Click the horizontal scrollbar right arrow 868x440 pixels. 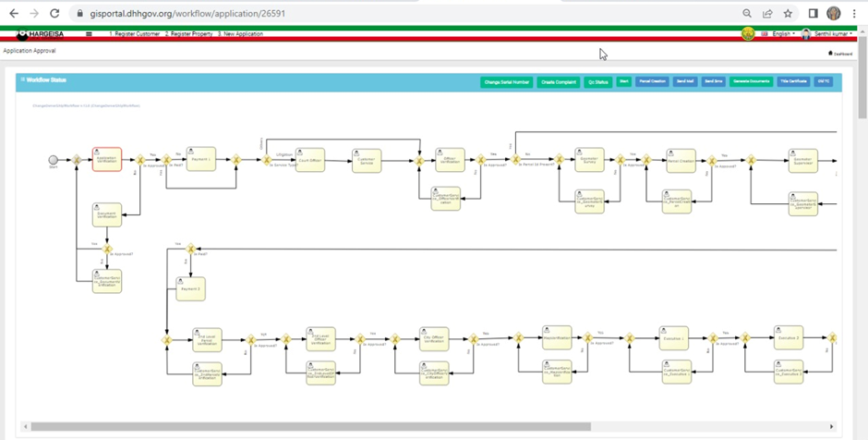coord(831,427)
